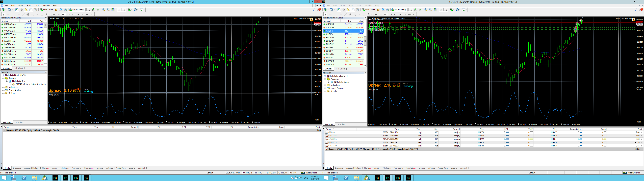Screen dimensions: 644x181
Task: Switch to M5 timeframe in Real window
Action: tap(59, 14)
